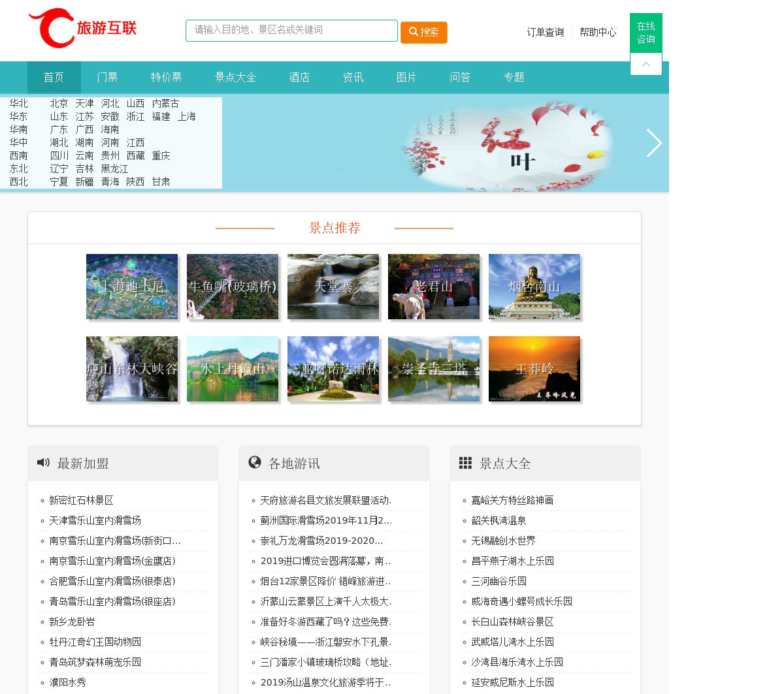Choose 重庆 in the region list
The height and width of the screenshot is (694, 784).
coord(161,156)
